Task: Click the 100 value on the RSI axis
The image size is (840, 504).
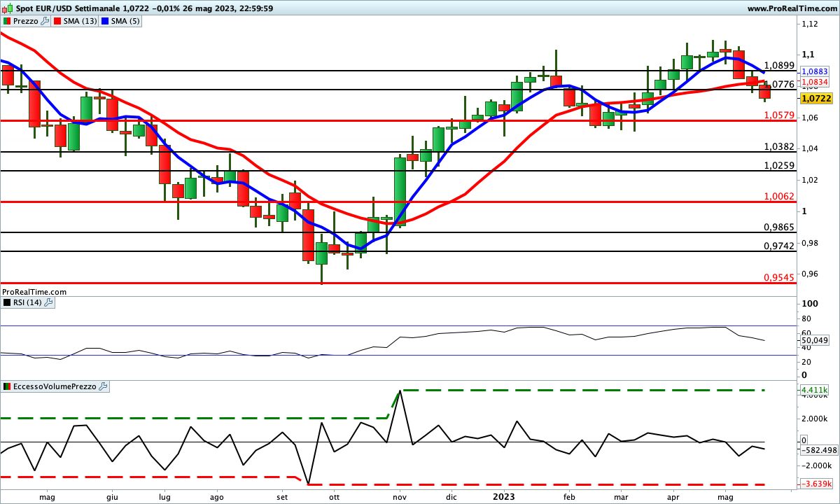Action: (x=809, y=304)
